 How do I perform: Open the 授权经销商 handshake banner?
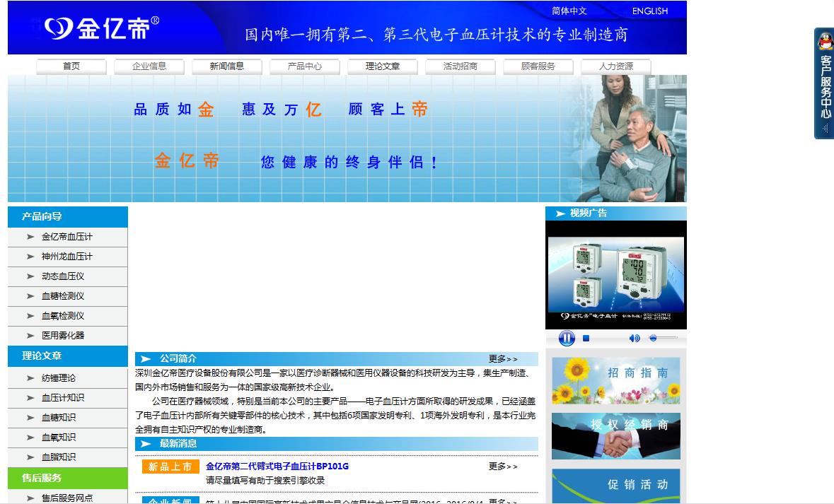(616, 436)
